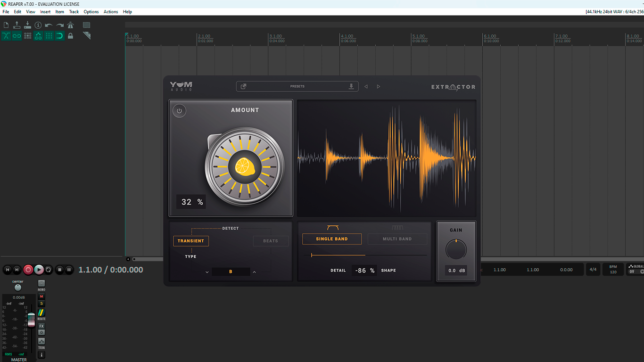Open the Presets dropdown in Extractor
The width and height of the screenshot is (644, 362).
point(297,86)
